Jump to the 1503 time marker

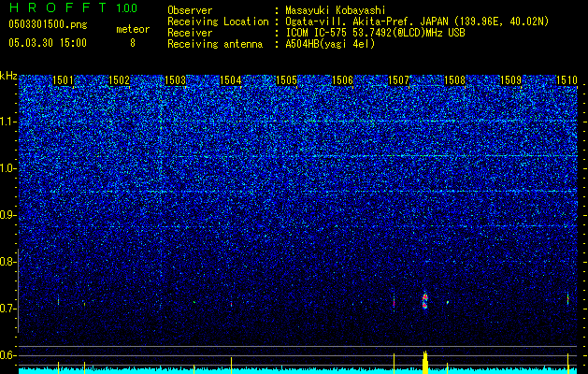point(175,80)
